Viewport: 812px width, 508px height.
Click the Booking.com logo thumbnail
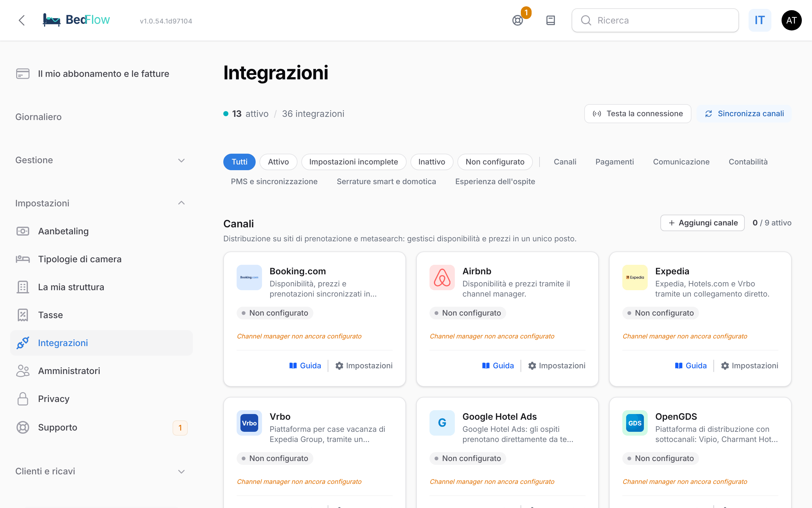click(249, 277)
